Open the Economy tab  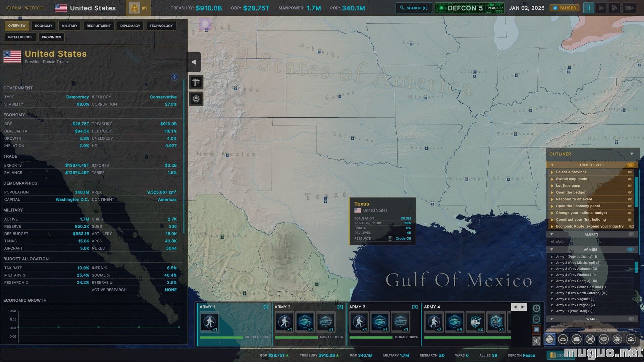[x=44, y=26]
